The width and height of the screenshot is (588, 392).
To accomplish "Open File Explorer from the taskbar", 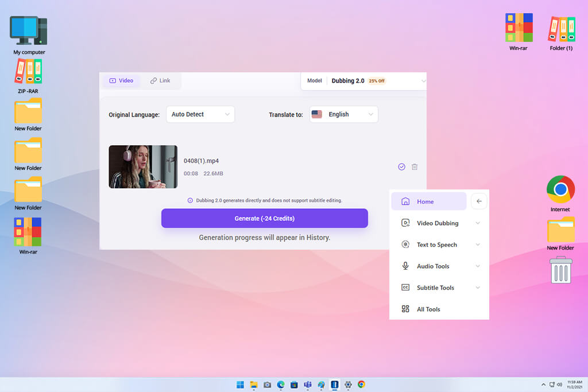I will tap(253, 385).
